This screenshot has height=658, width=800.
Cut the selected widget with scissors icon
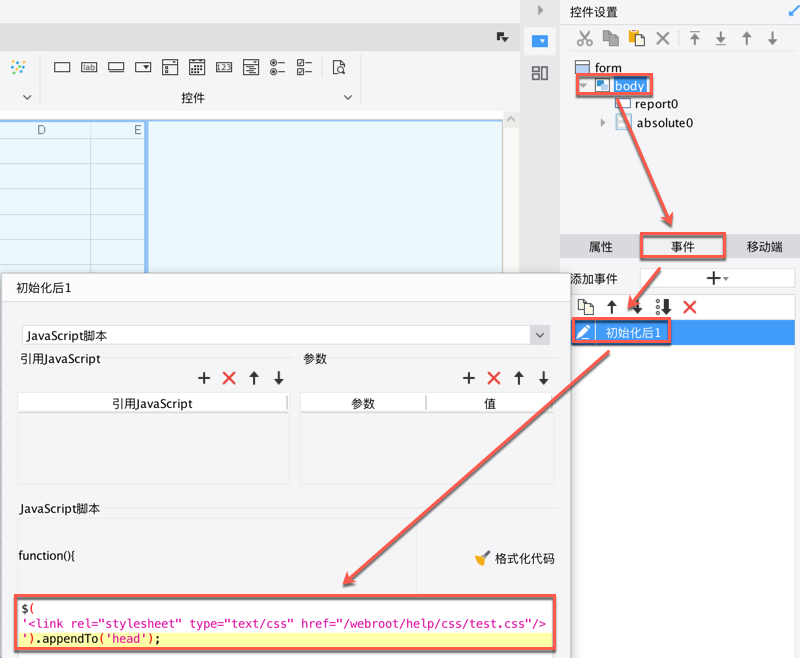point(585,38)
